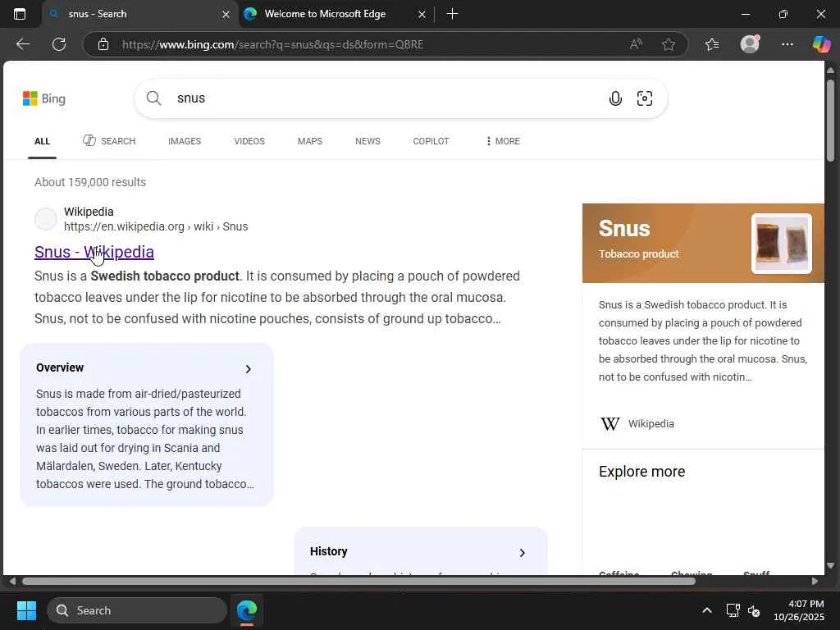Close the 'Welcome to Microsoft Edge' tab
The width and height of the screenshot is (840, 630).
click(422, 15)
